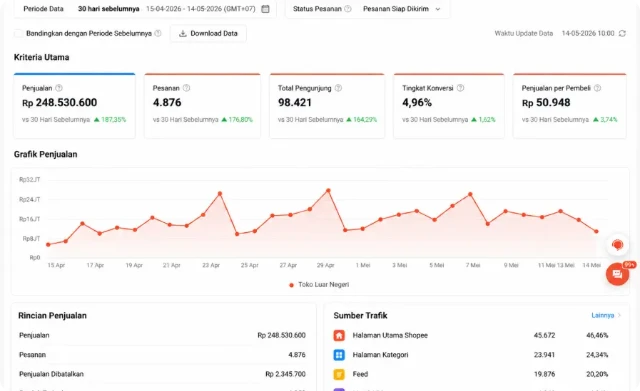This screenshot has width=640, height=391.
Task: Click the help icon next to Pesanan
Action: 186,88
